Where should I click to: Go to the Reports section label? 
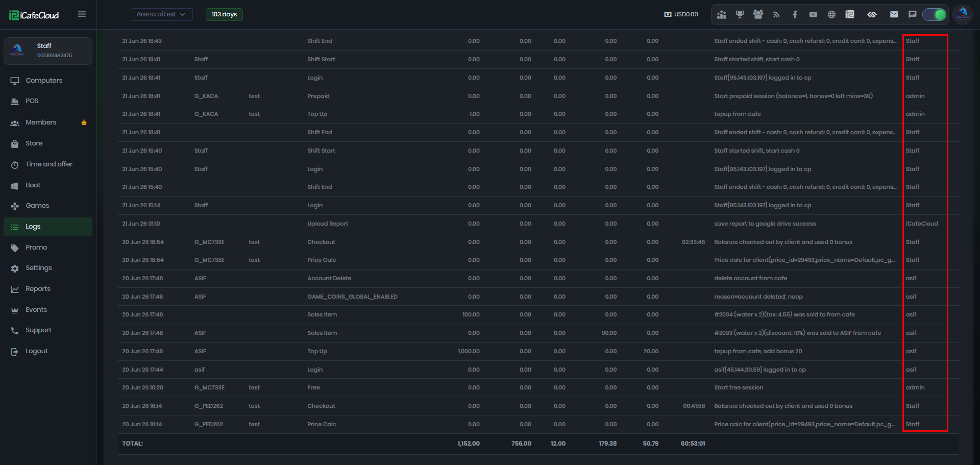pos(38,289)
